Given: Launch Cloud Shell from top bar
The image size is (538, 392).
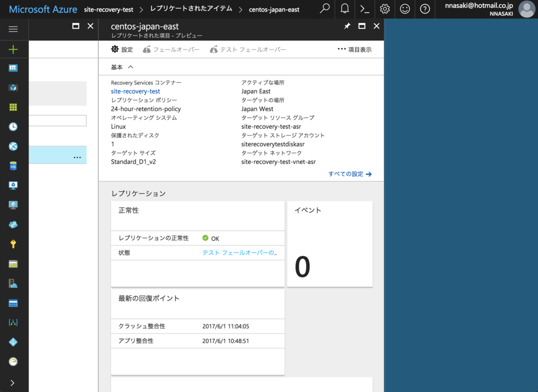Looking at the screenshot, I should coord(365,8).
